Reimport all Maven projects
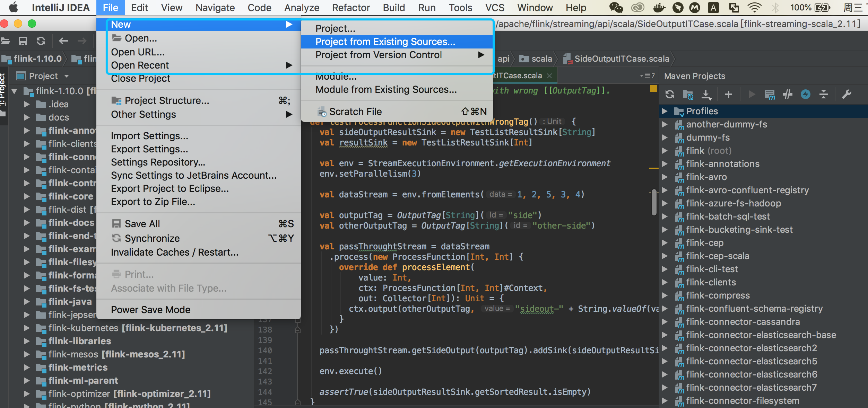This screenshot has height=408, width=868. coord(670,94)
